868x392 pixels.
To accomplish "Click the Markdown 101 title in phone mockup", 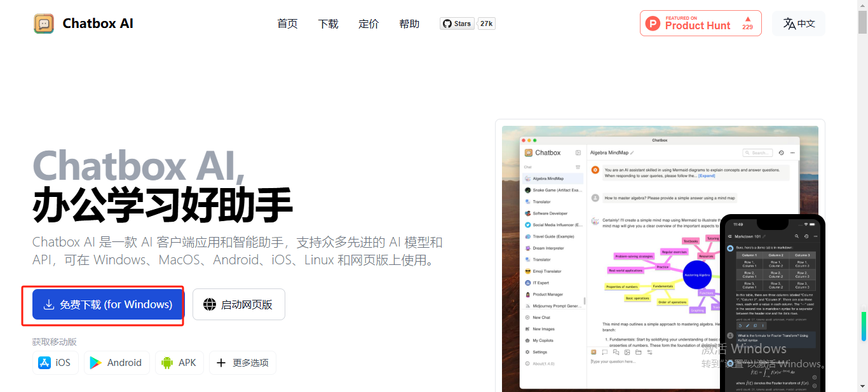I will tap(748, 236).
